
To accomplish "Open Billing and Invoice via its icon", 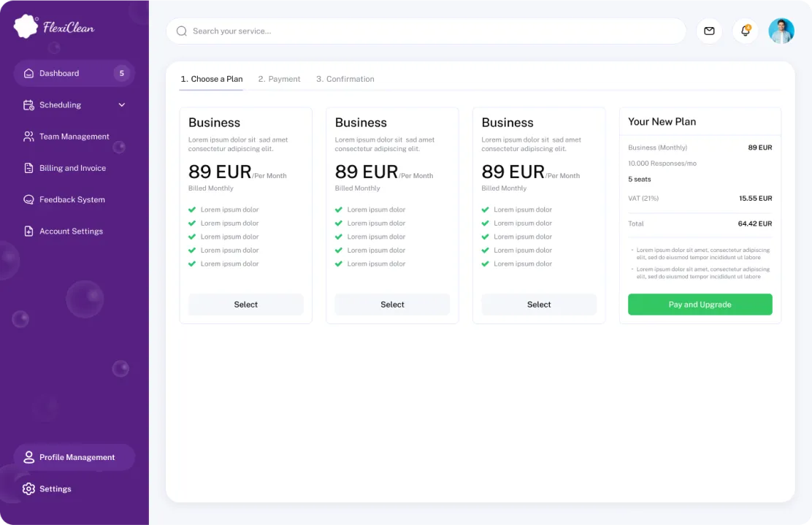I will (28, 168).
